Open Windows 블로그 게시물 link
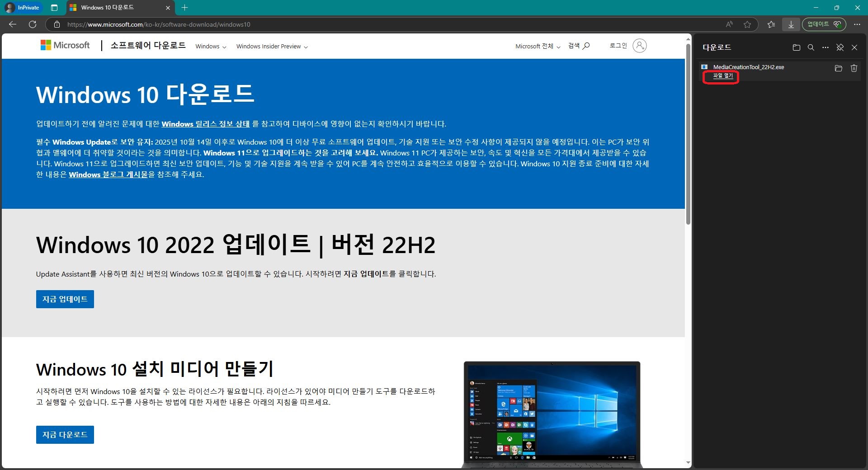868x470 pixels. pyautogui.click(x=108, y=174)
